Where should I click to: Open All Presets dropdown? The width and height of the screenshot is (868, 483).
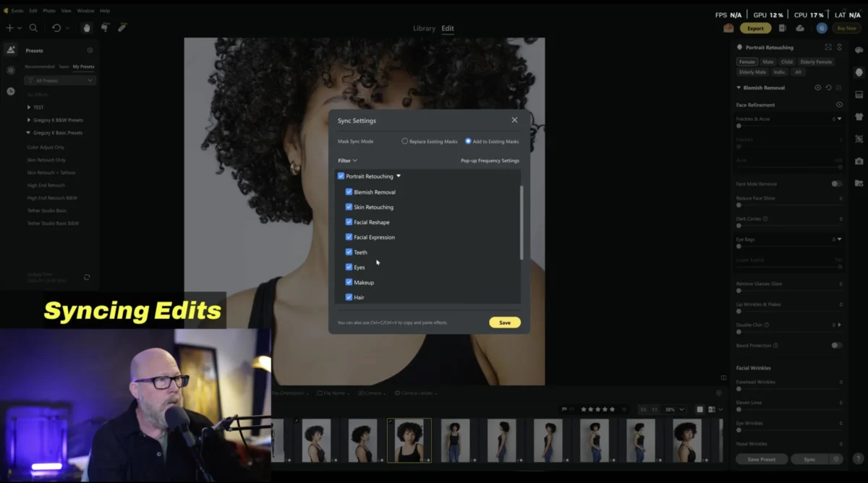coord(59,80)
